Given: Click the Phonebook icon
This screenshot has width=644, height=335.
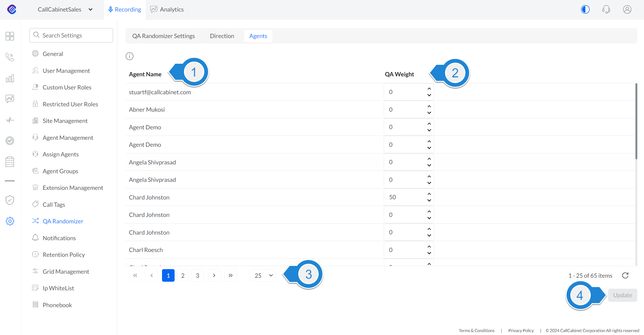Looking at the screenshot, I should point(35,305).
